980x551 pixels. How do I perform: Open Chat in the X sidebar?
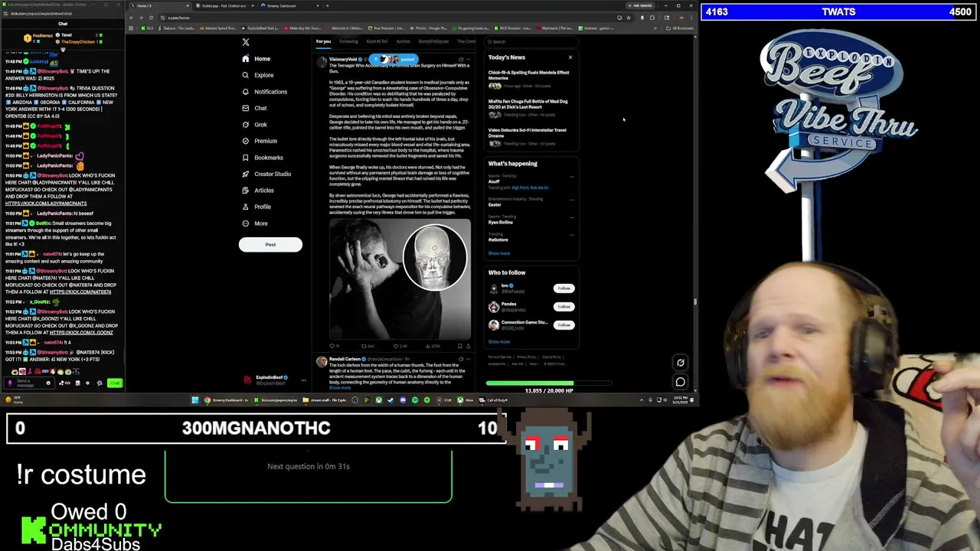[x=254, y=108]
